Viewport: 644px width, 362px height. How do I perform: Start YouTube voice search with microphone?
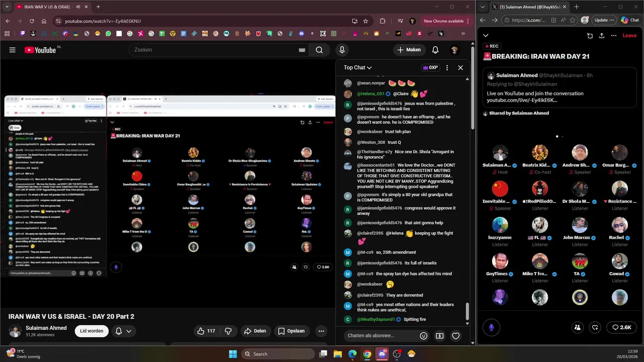click(342, 50)
